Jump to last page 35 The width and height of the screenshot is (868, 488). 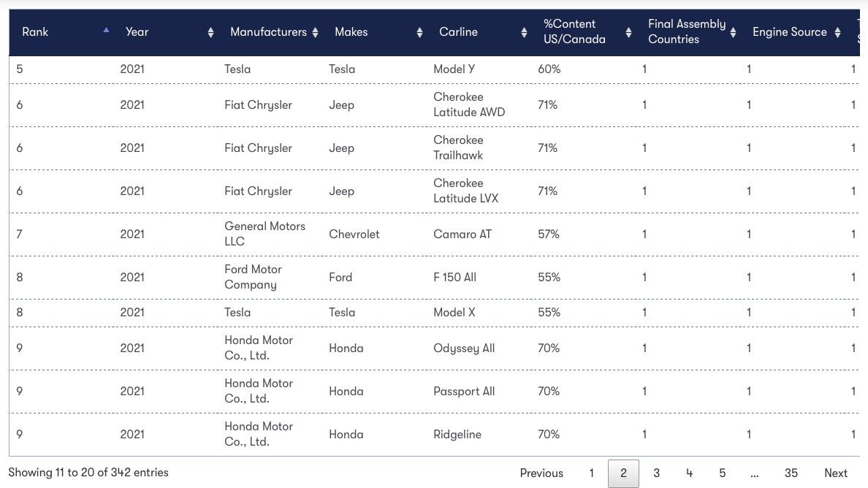[x=791, y=473]
